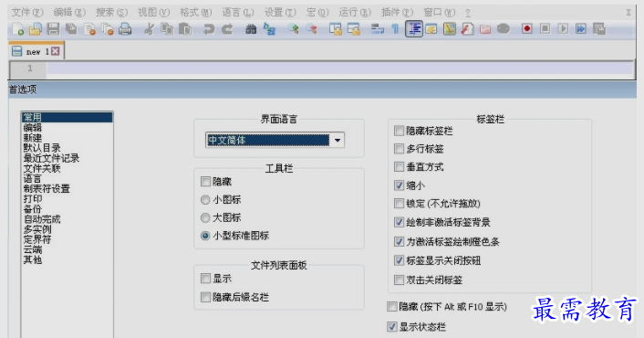Click the Open file folder icon

(36, 29)
